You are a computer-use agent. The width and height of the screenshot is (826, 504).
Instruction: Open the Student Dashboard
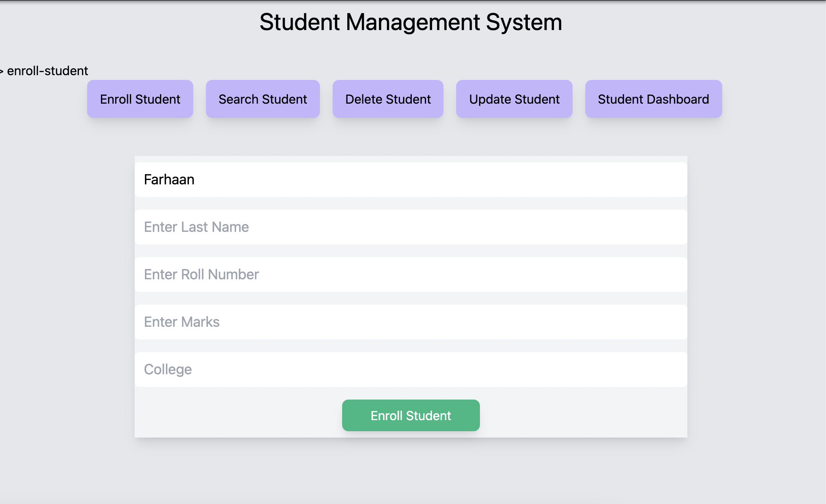653,99
